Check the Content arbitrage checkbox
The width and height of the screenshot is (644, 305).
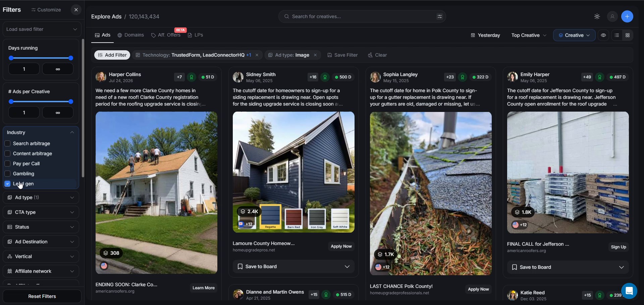(x=7, y=154)
